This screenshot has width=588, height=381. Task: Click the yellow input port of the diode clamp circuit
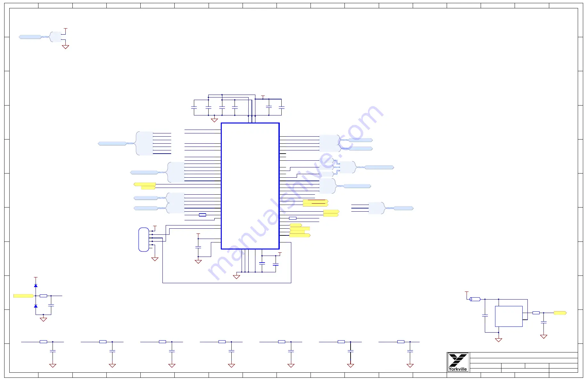pos(24,296)
